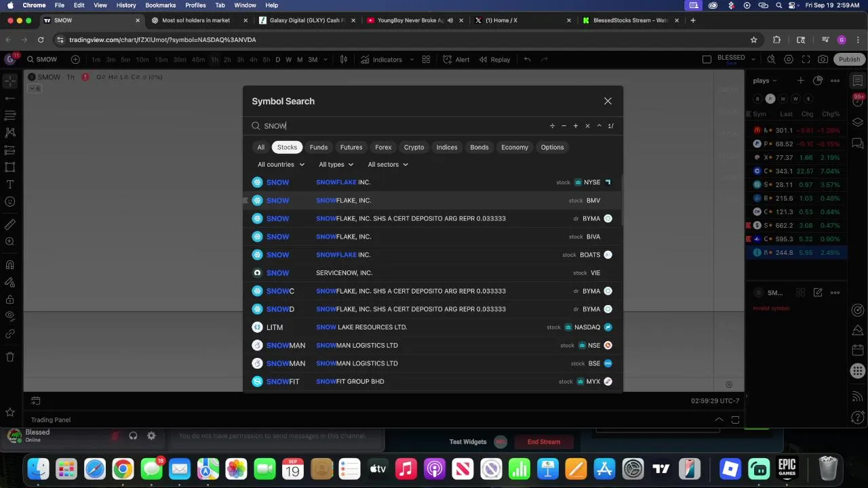
Task: Click the division operator in Symbol Search
Action: click(552, 126)
